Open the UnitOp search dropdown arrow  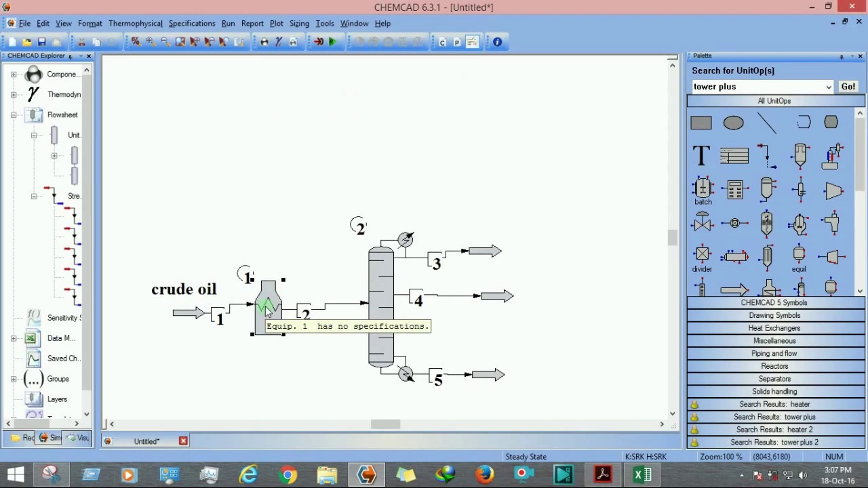click(829, 87)
